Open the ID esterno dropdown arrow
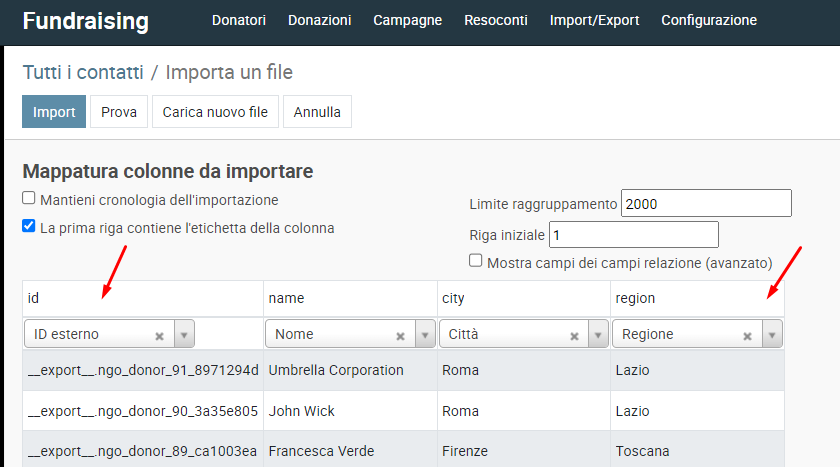 (x=184, y=335)
